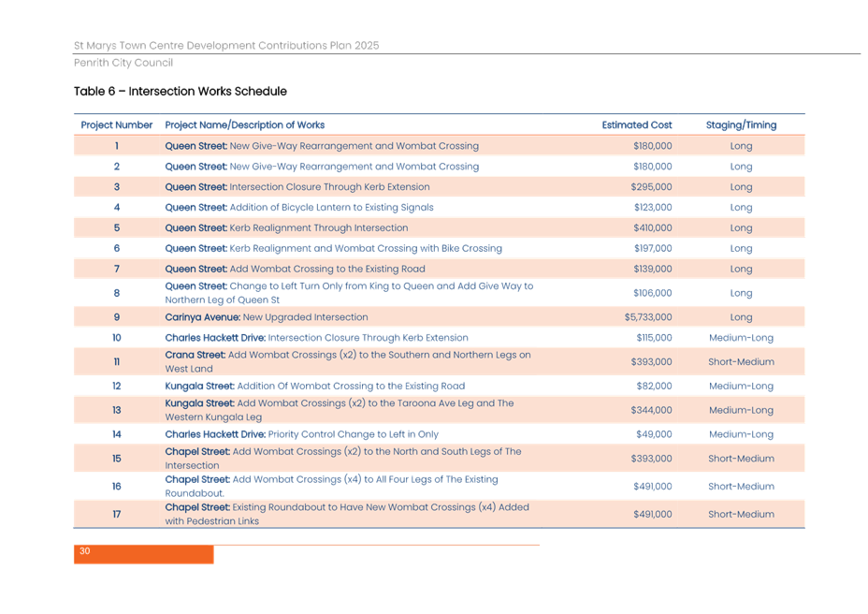Click Medium-Long staging for project 13

(x=741, y=410)
